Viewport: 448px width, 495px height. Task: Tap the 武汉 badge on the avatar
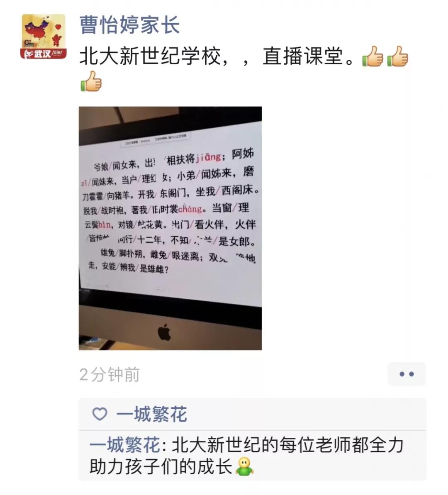[43, 54]
